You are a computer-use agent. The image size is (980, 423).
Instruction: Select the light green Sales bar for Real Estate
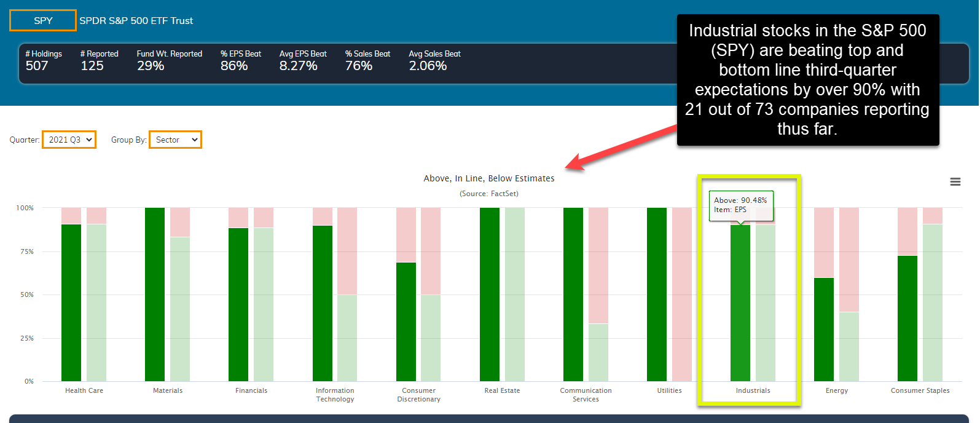(515, 295)
